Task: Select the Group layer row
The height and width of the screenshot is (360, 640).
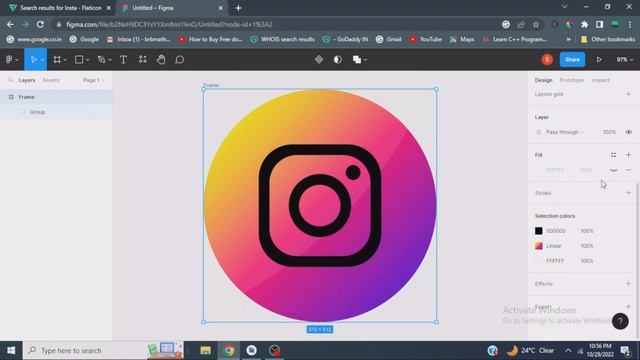Action: coord(56,112)
